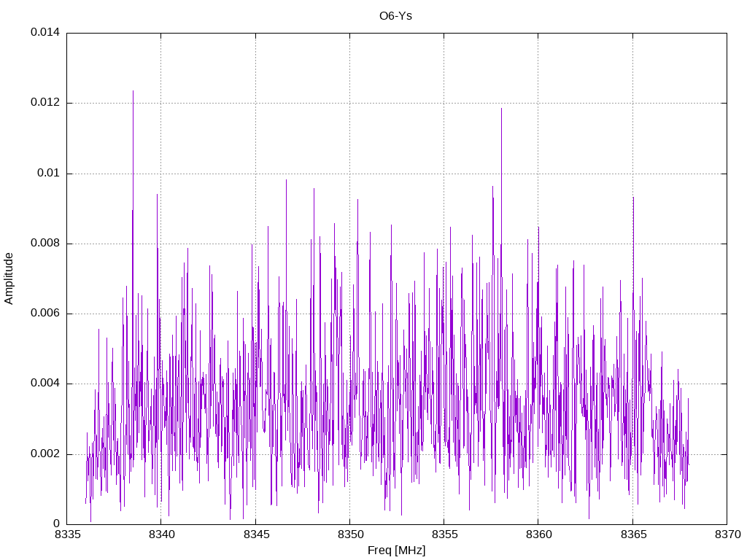Screen dimensions: 747x560
Task: Click the plot title O6-Ys
Action: pos(395,16)
